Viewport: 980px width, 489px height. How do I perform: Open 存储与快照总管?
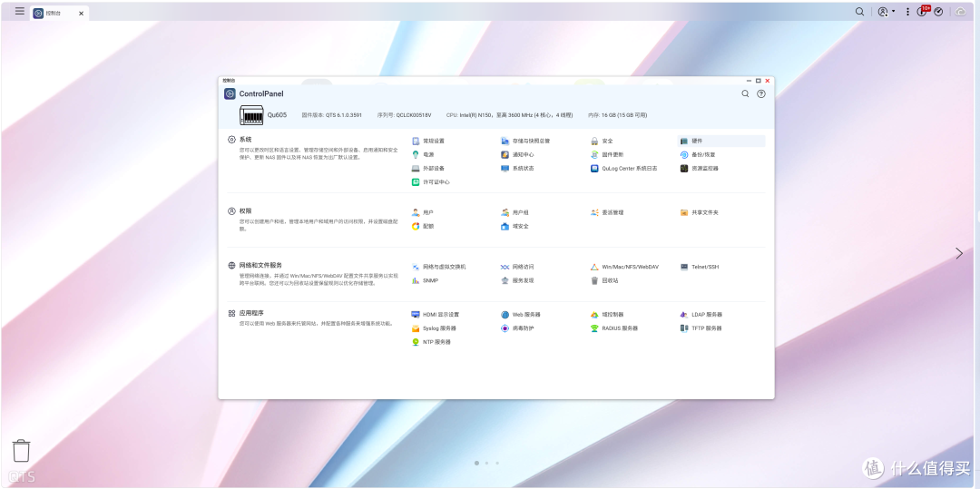point(525,142)
